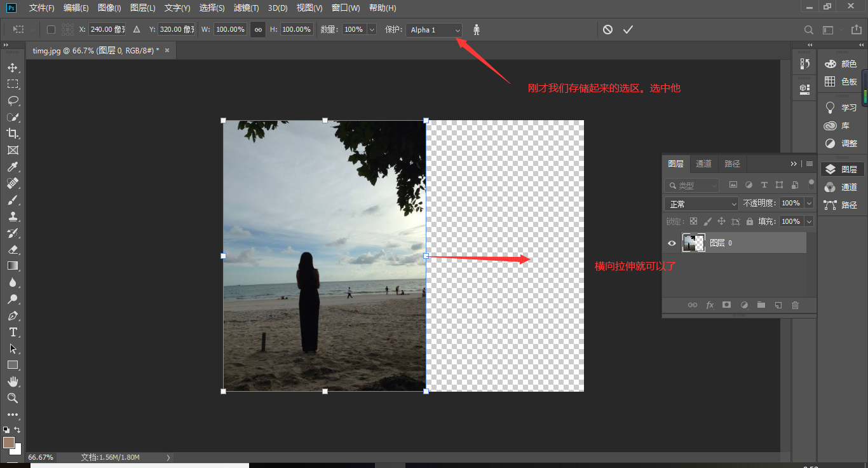The height and width of the screenshot is (468, 868).
Task: Open the 保护 Alpha 1 dropdown
Action: pyautogui.click(x=435, y=30)
